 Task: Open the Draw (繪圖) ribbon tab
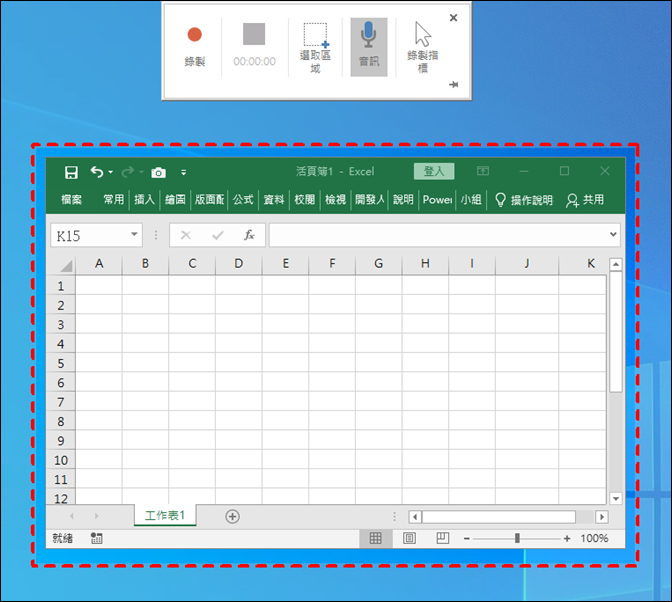(x=175, y=199)
